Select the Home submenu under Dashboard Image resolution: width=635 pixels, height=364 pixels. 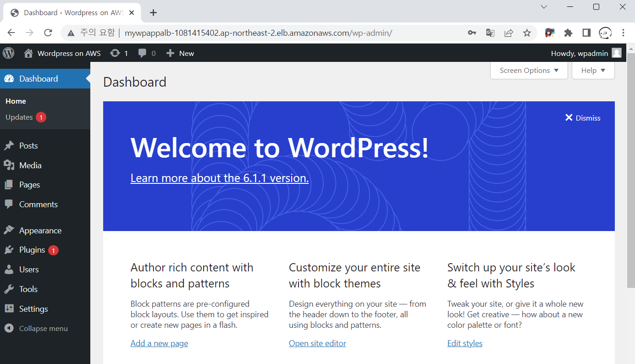(x=16, y=101)
